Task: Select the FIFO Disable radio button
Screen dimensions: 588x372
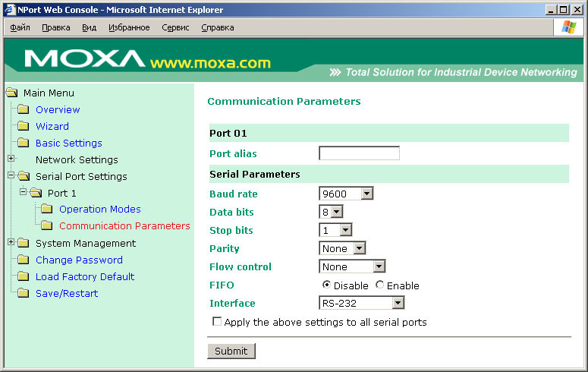Action: (326, 285)
